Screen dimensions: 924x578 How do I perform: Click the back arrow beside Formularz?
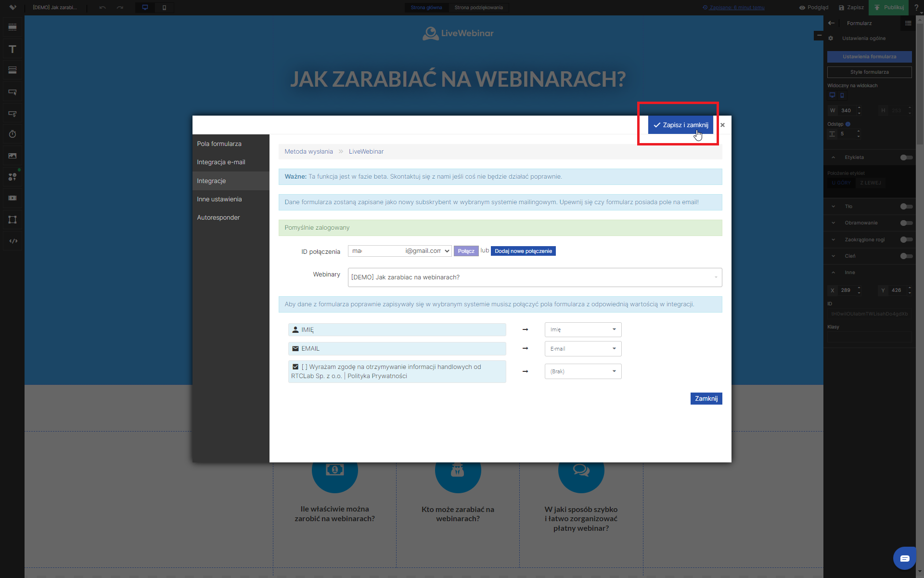coord(831,23)
